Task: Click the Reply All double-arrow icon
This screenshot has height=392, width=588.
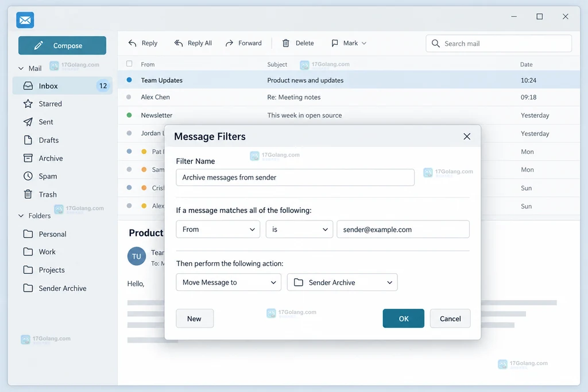Action: (179, 43)
